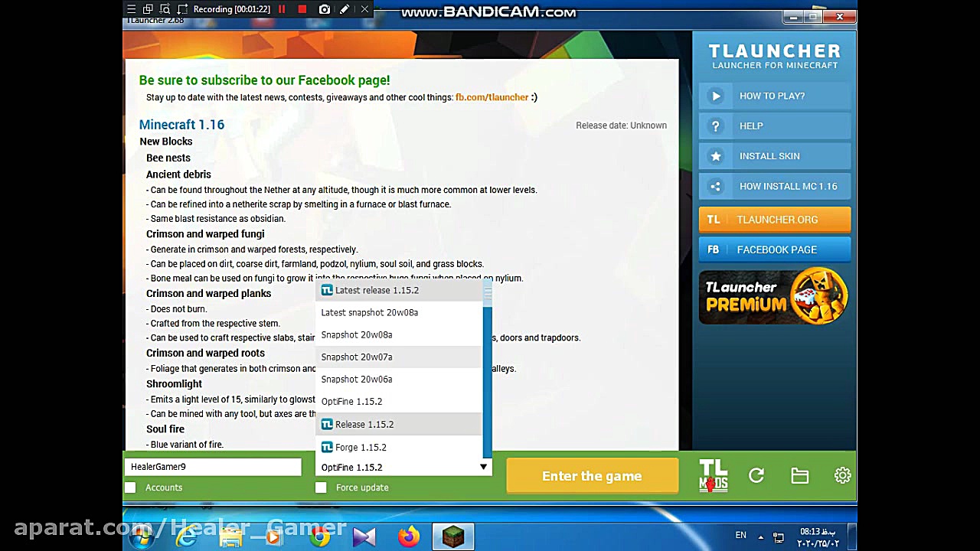Launch Internet Explorer from the taskbar
This screenshot has width=980, height=551.
point(186,536)
